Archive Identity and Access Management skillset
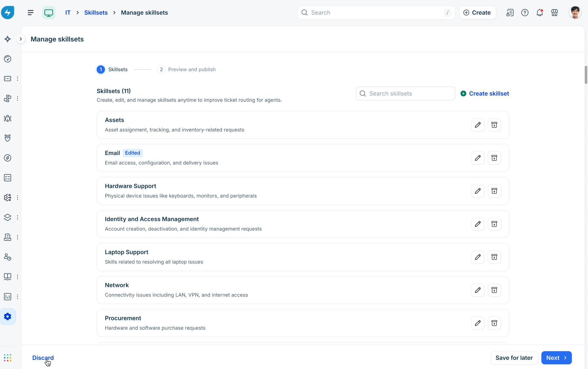 pos(494,224)
